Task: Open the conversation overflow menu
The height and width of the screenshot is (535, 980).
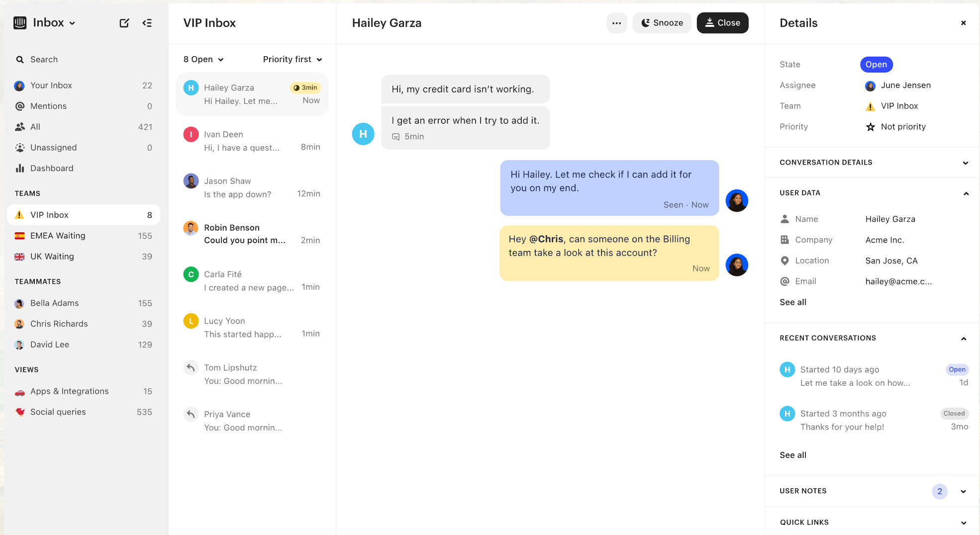Action: pos(616,23)
